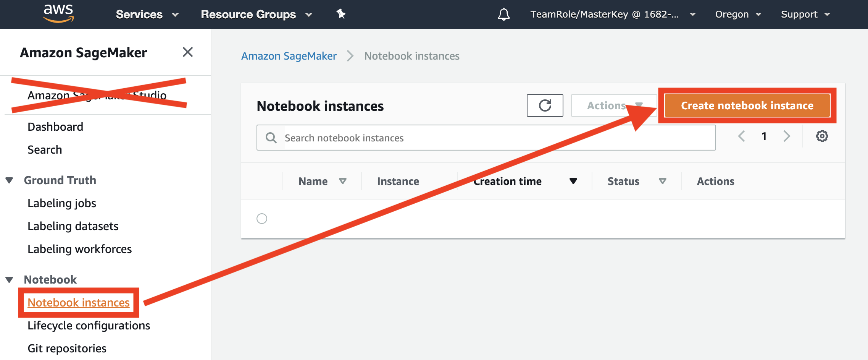Open Amazon SageMaker Studio in sidebar
The image size is (868, 360).
97,95
